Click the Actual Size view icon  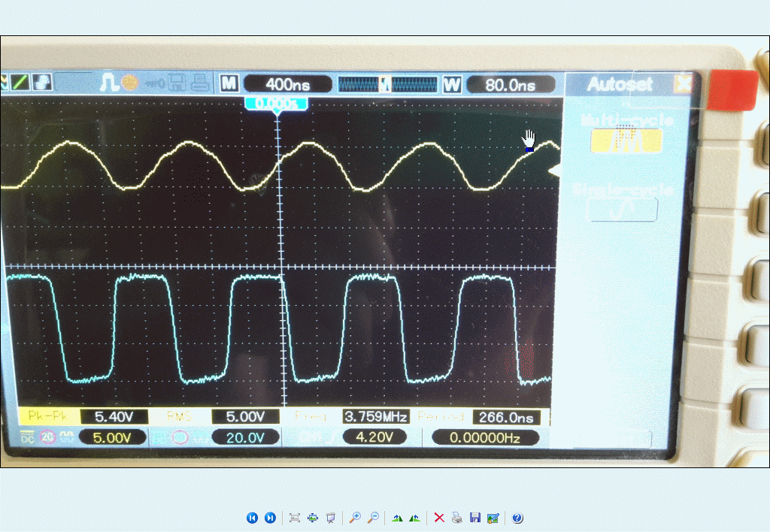click(313, 518)
